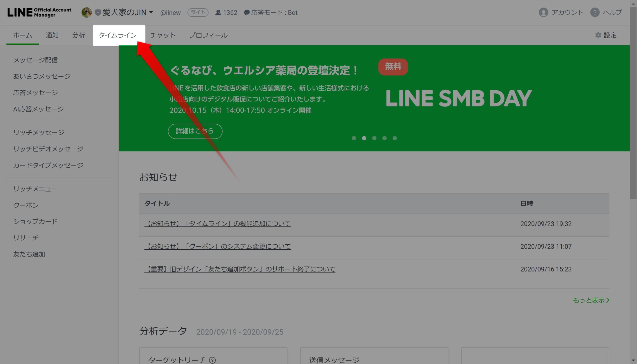Open リッチビデオメッセージ in the sidebar

pos(48,149)
